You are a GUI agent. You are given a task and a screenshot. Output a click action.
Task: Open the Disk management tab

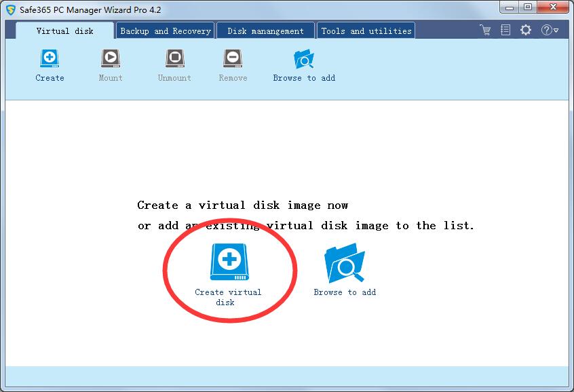(x=266, y=31)
